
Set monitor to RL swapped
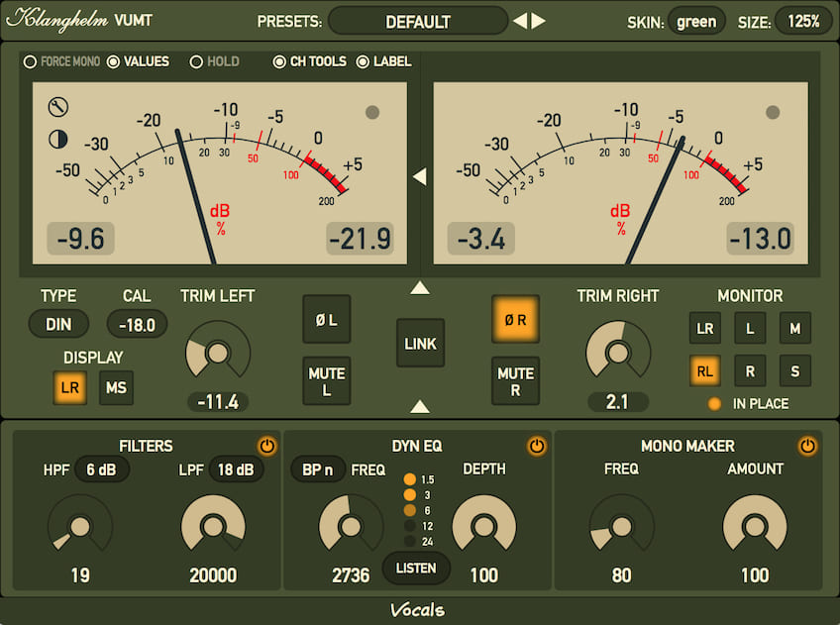point(705,370)
